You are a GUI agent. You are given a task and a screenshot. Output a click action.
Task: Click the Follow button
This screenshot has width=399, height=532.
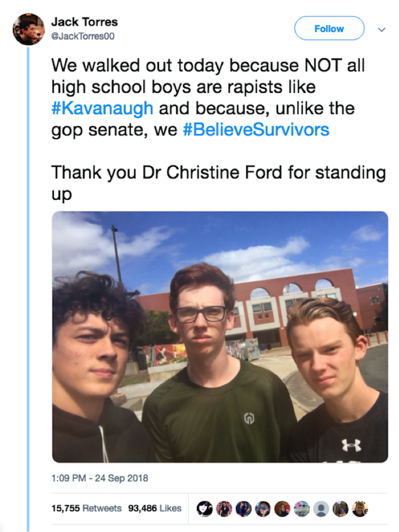click(329, 28)
